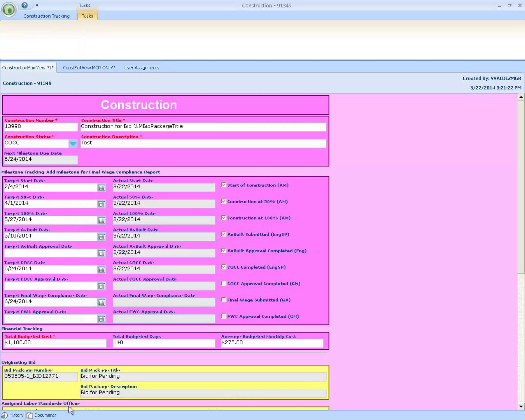The image size is (525, 420).
Task: Click the Total Budgeted Days field
Action: click(164, 343)
